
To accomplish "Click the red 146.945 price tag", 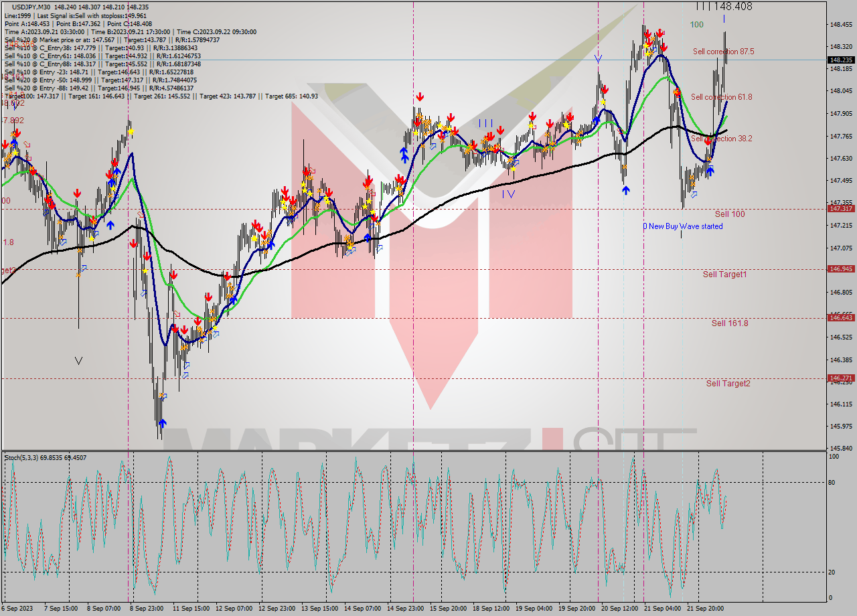I will pos(840,268).
